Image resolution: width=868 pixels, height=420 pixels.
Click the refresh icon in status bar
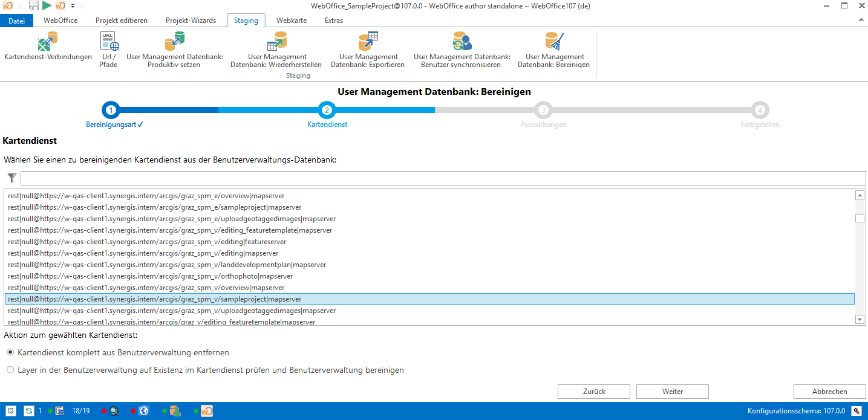28,411
